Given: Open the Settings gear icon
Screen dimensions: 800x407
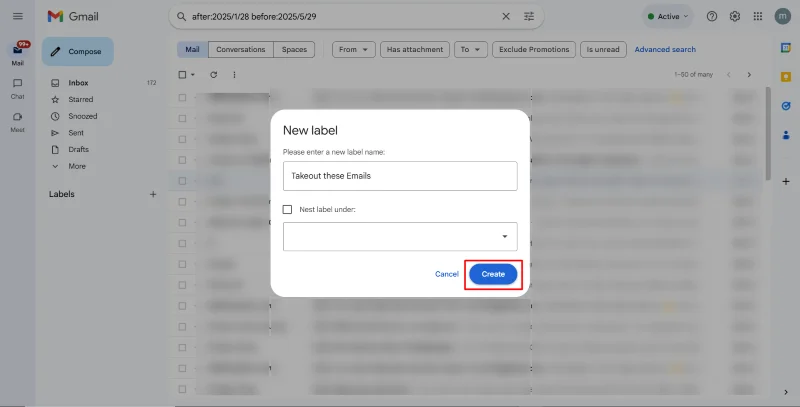Looking at the screenshot, I should point(735,16).
